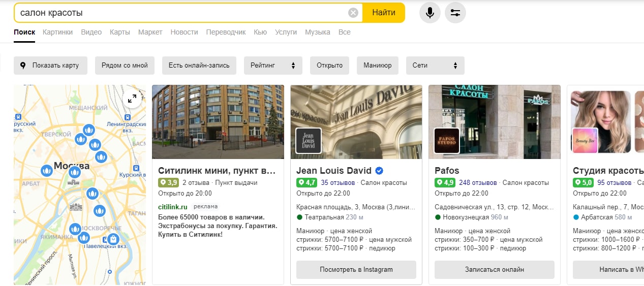
Task: Open the 2 отзыва link for Ситилинк
Action: coord(195,182)
